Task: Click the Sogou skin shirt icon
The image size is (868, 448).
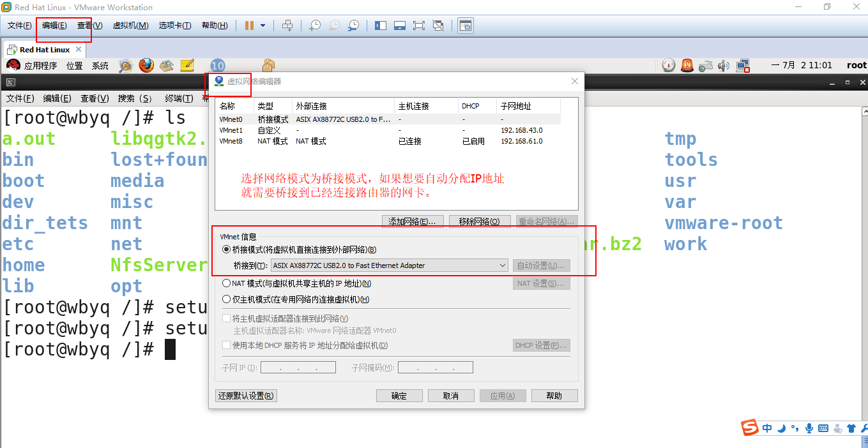Action: [x=851, y=428]
